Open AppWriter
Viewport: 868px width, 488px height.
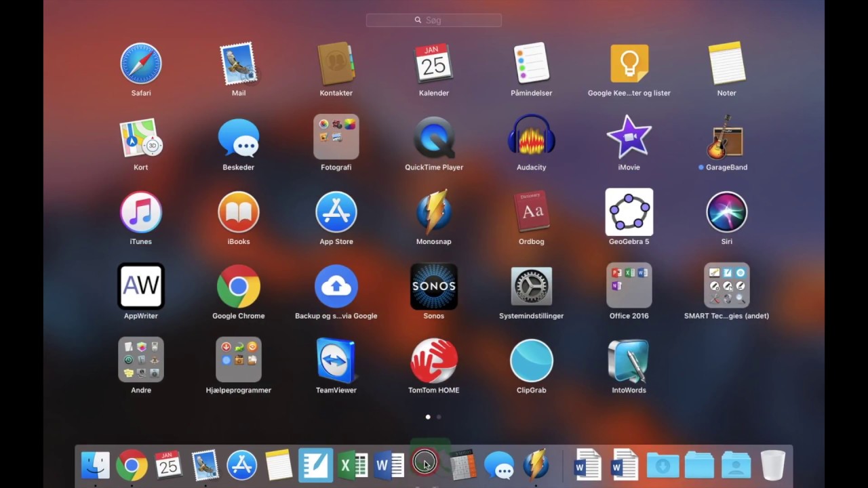tap(141, 286)
